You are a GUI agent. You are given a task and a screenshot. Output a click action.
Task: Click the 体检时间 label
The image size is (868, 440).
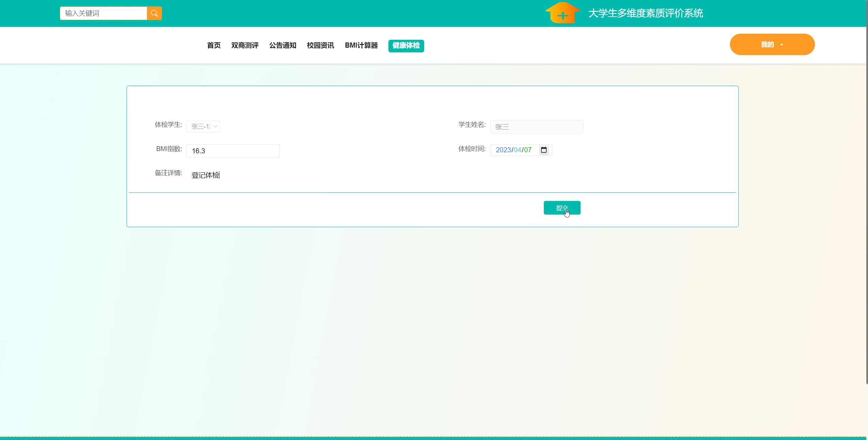pos(472,149)
